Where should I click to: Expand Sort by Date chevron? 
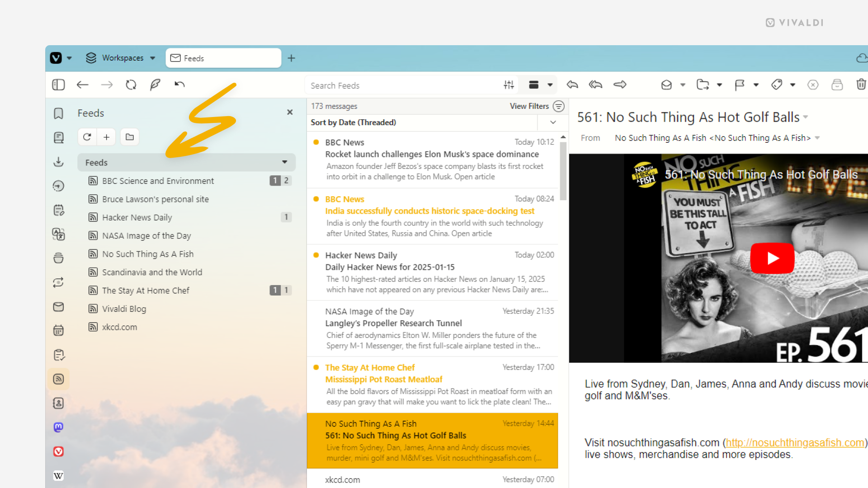553,122
